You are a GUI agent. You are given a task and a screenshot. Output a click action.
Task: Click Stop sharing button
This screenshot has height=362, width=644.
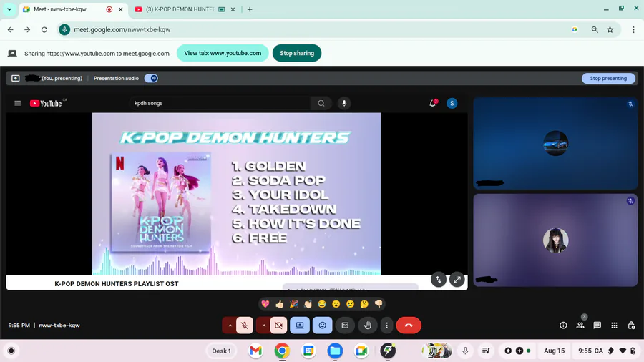click(297, 53)
